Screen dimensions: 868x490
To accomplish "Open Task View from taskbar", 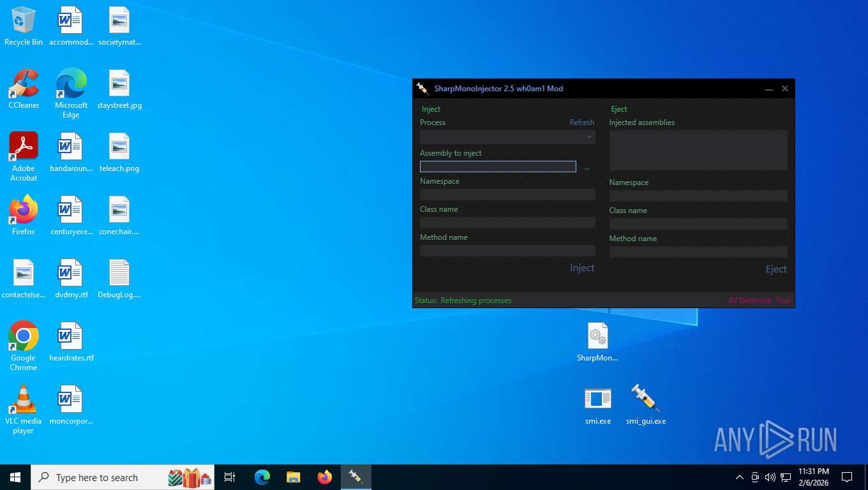I will pos(230,477).
